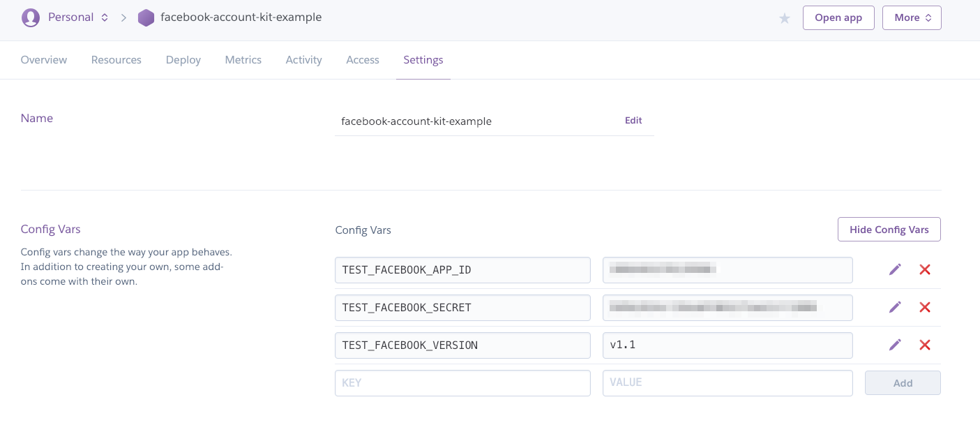
Task: Click Edit next to the app name
Action: pyautogui.click(x=633, y=120)
